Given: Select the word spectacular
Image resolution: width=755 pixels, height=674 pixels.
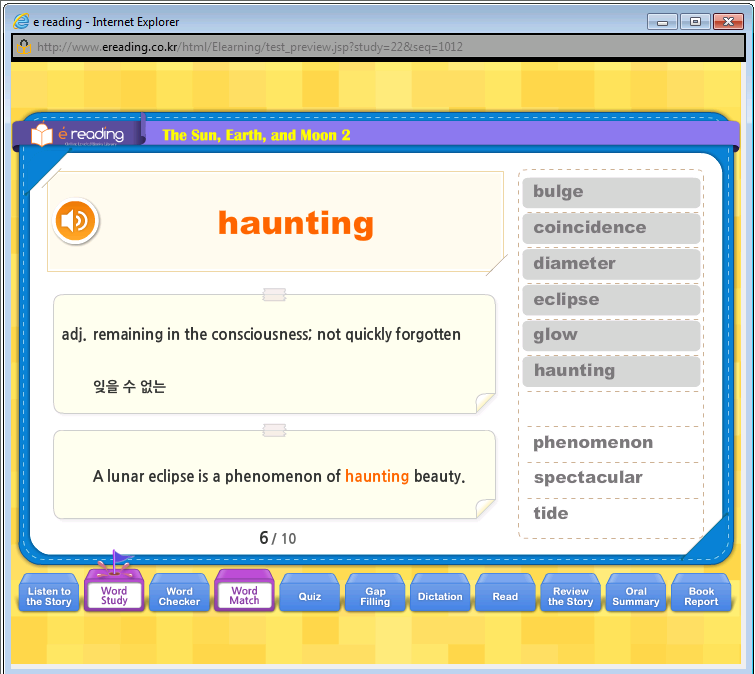Looking at the screenshot, I should click(588, 478).
